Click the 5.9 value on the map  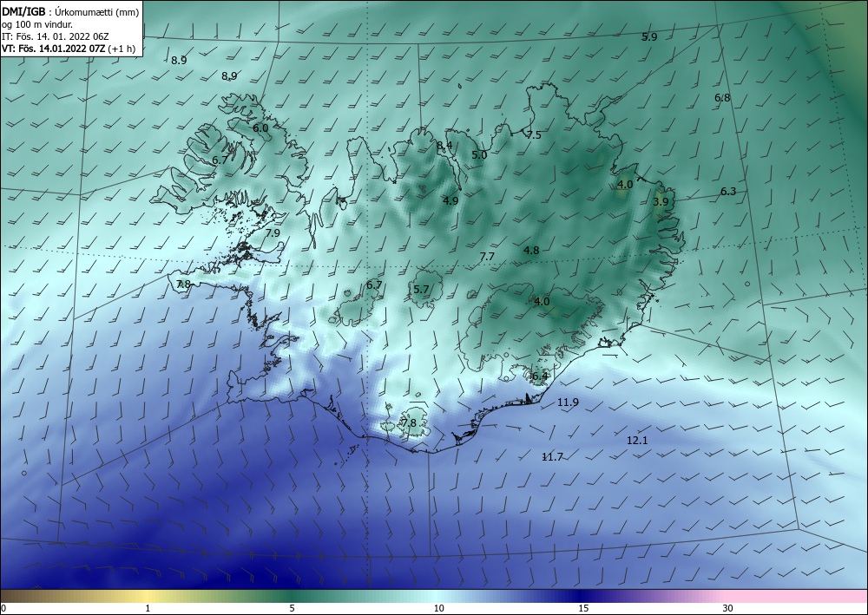click(x=649, y=37)
